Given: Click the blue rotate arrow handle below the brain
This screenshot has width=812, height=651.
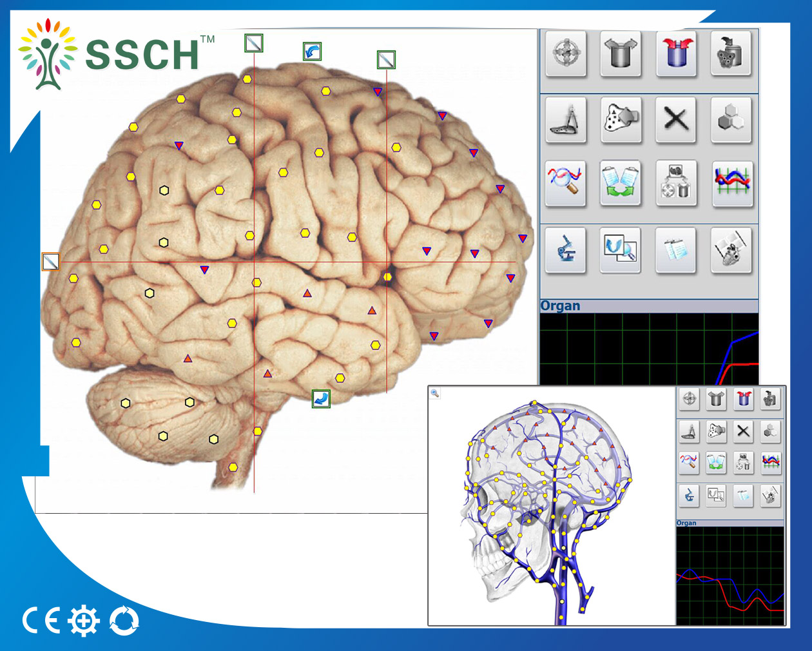Looking at the screenshot, I should point(321,399).
